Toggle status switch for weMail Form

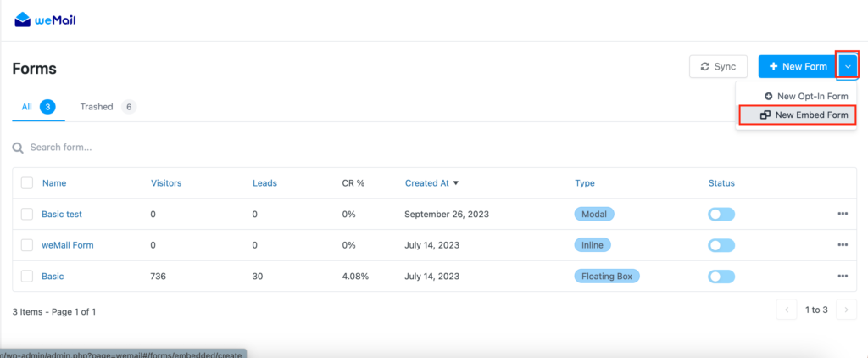click(x=721, y=245)
